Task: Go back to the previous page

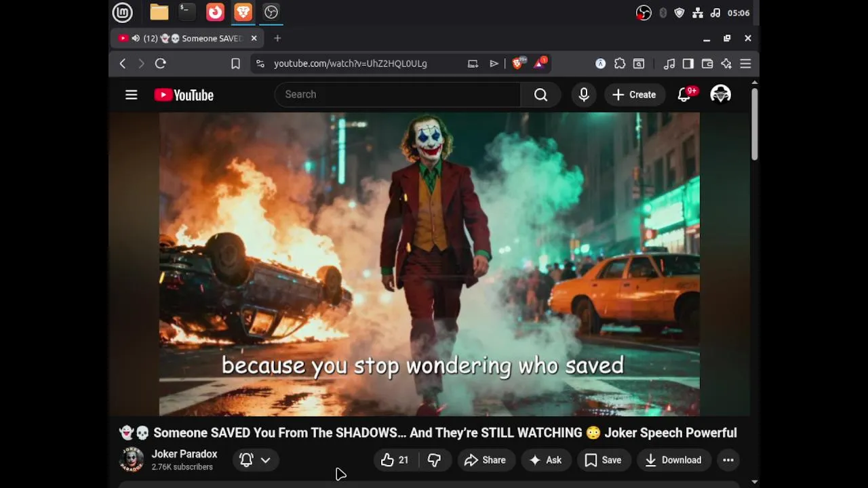Action: pyautogui.click(x=123, y=64)
